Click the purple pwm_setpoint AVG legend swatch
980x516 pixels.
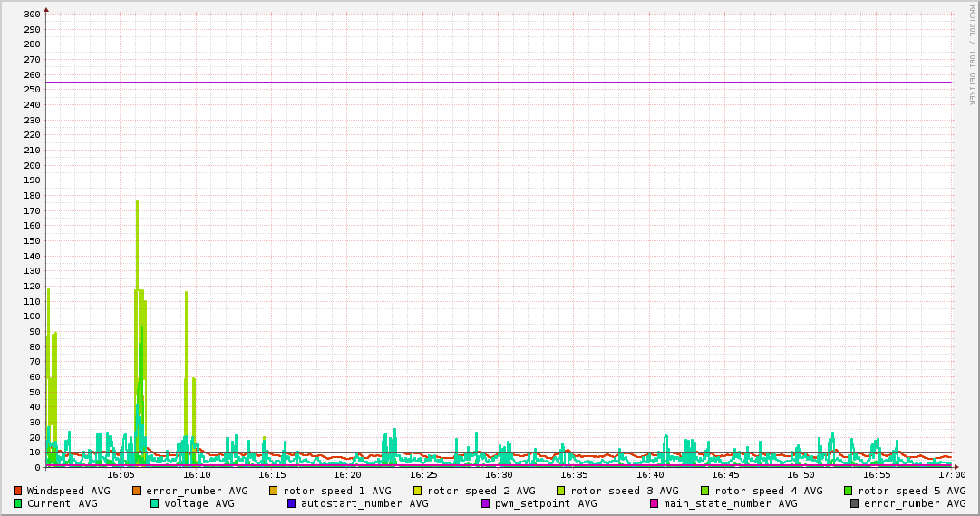(486, 503)
